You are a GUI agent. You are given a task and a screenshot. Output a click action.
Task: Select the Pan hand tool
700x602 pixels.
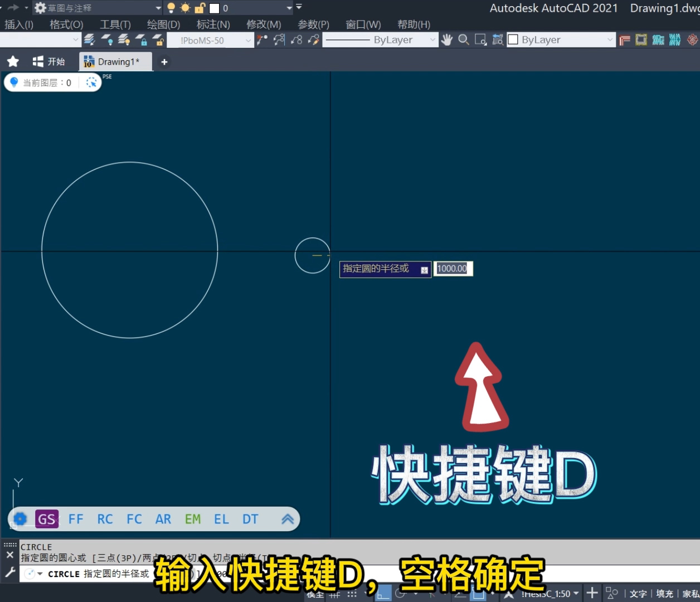tap(446, 40)
